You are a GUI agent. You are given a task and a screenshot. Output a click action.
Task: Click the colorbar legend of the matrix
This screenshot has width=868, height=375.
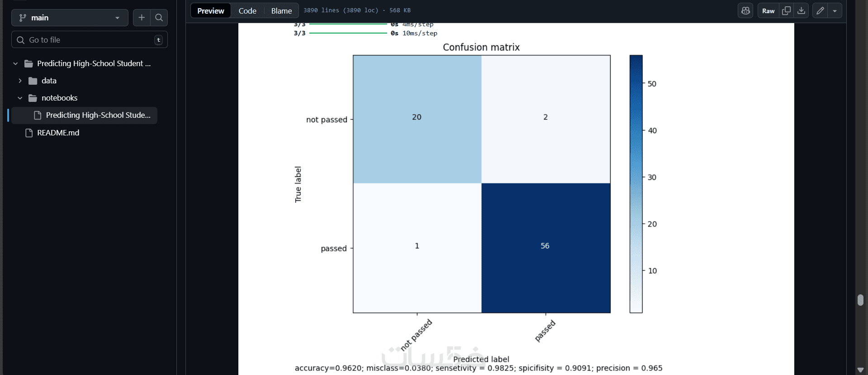[x=636, y=184]
